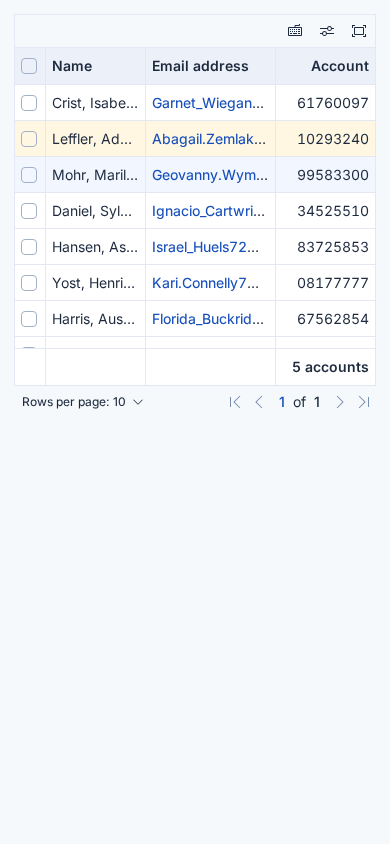Tick the checkbox for Yost, Henri...
The width and height of the screenshot is (390, 844).
click(x=29, y=283)
